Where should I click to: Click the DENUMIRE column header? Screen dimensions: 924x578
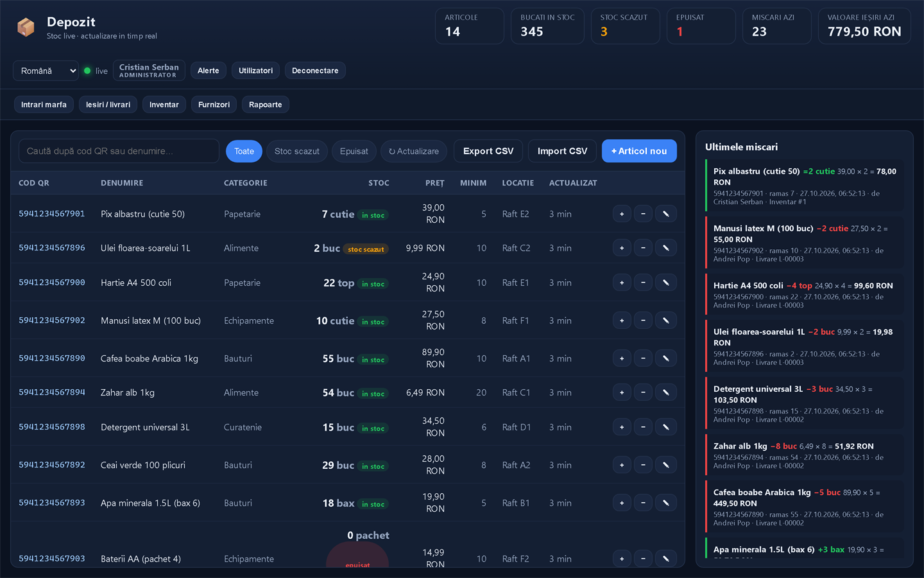122,183
